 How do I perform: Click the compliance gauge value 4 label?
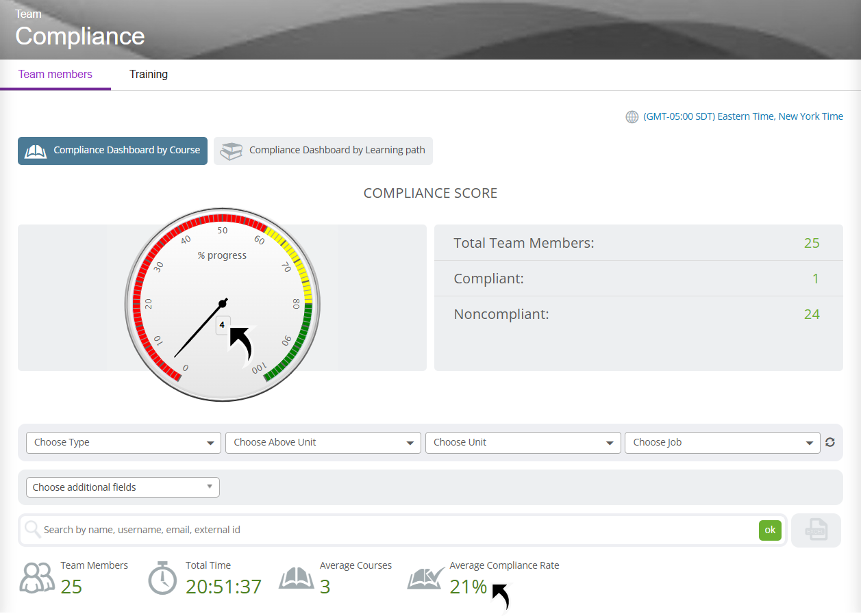pyautogui.click(x=223, y=325)
